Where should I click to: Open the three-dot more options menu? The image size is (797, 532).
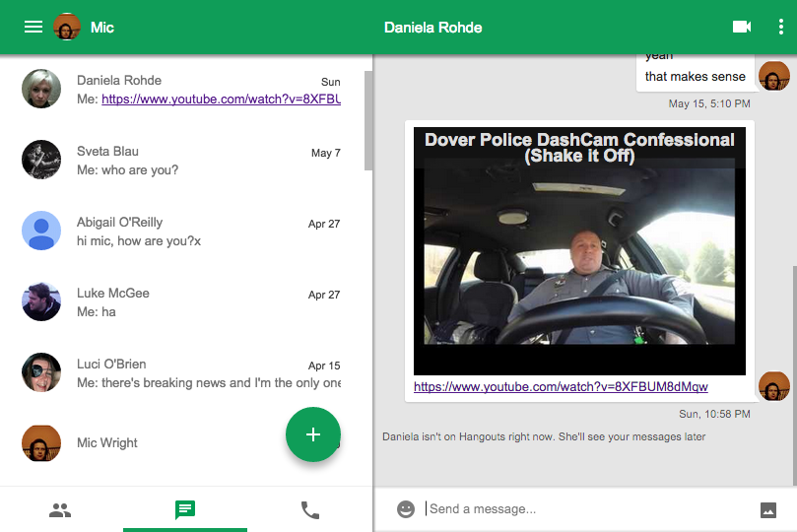(780, 28)
